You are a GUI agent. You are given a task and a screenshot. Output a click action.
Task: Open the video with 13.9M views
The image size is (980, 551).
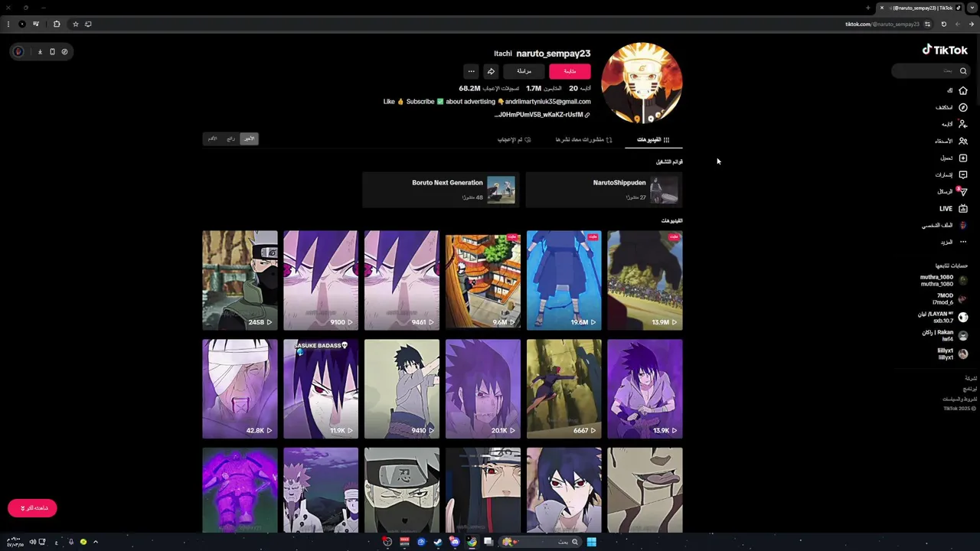tap(645, 280)
